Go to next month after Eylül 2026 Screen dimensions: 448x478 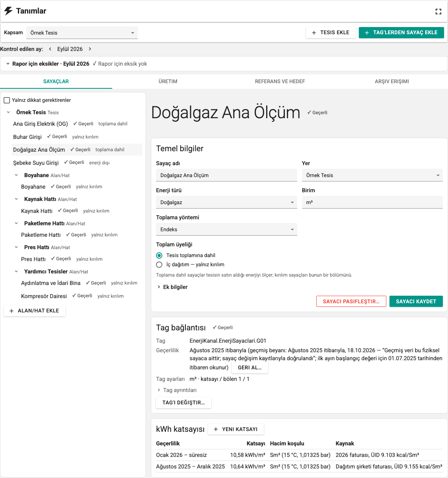[90, 49]
